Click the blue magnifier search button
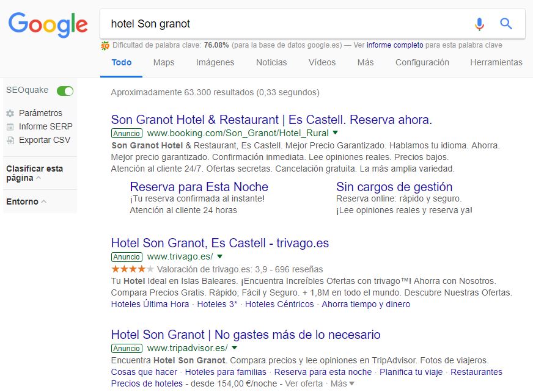 click(506, 24)
